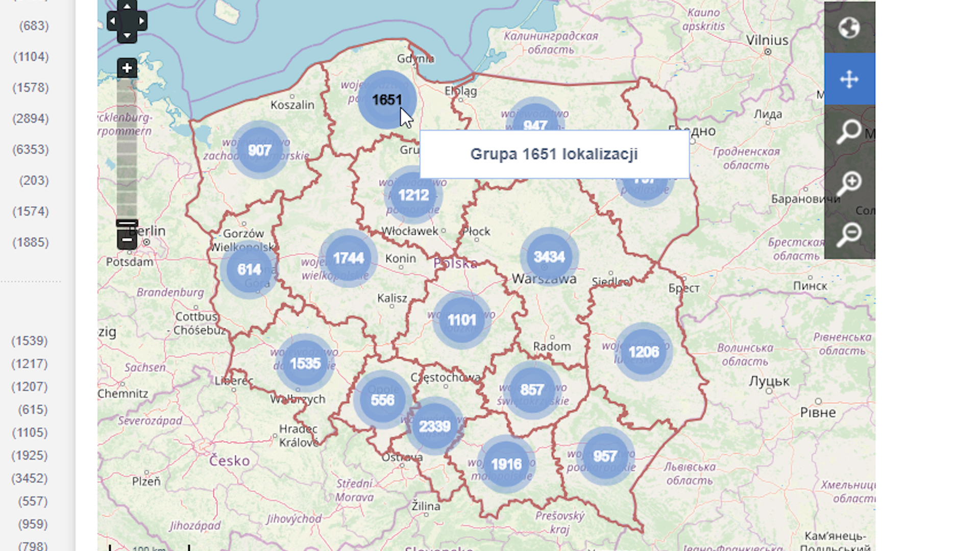Click the (959) count in sidebar
The width and height of the screenshot is (980, 551).
33,524
